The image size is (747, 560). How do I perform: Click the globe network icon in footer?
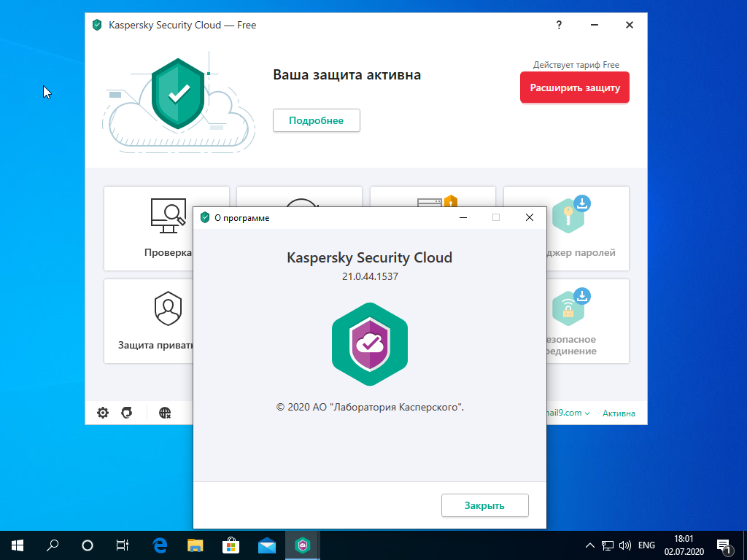tap(165, 413)
